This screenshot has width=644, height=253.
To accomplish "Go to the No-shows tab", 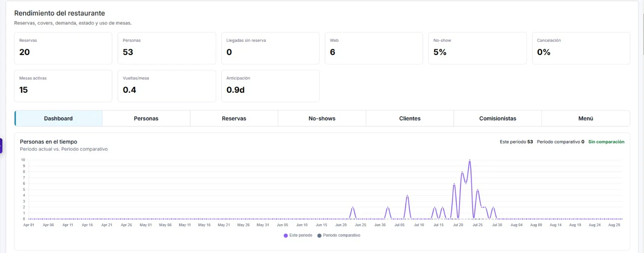I will click(322, 118).
